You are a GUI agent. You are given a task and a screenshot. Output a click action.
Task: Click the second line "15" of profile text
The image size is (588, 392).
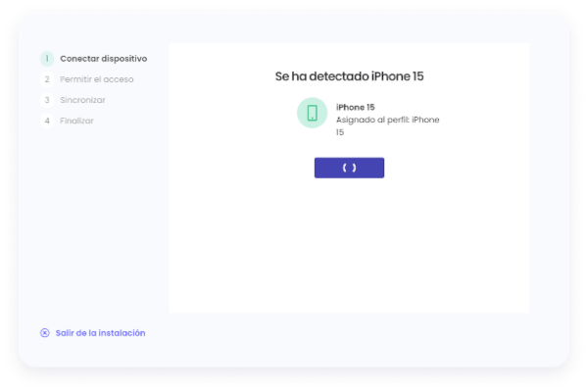coord(340,132)
